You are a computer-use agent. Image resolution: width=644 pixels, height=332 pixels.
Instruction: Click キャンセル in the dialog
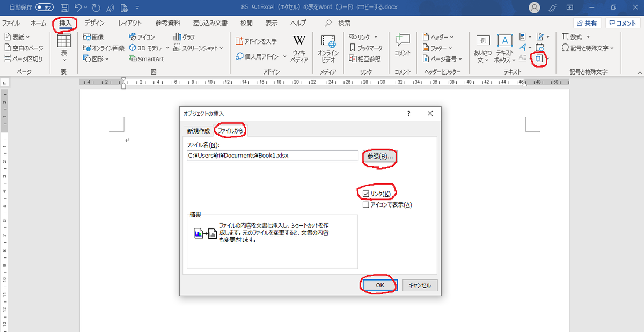420,285
